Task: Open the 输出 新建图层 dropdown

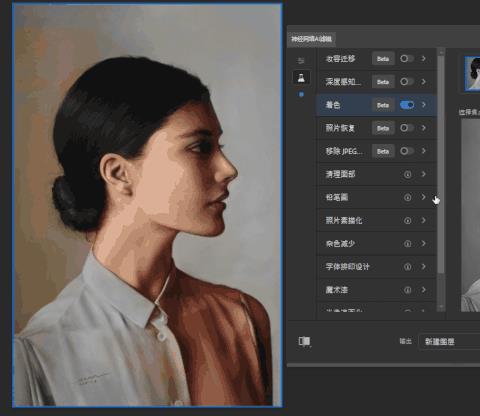Action: [449, 341]
